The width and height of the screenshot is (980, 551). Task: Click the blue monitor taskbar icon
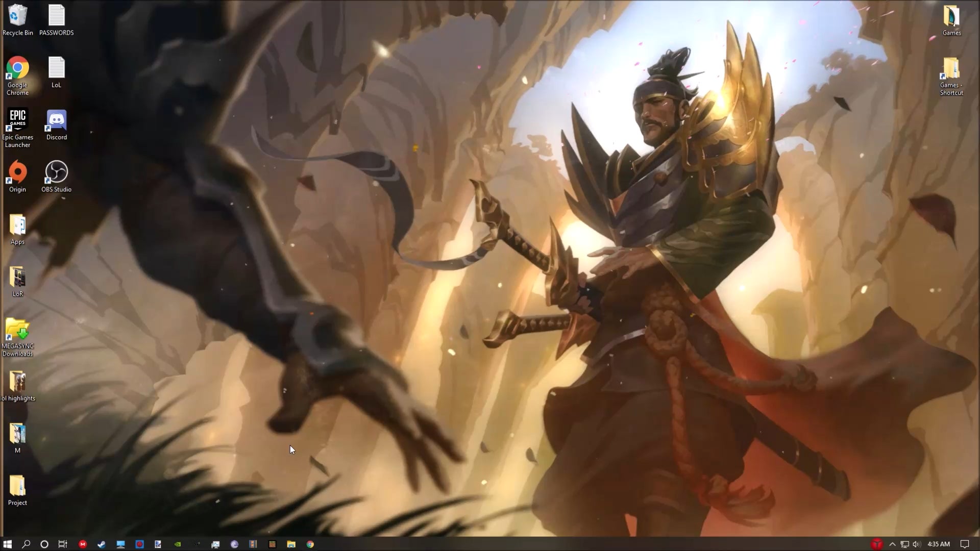tap(120, 544)
